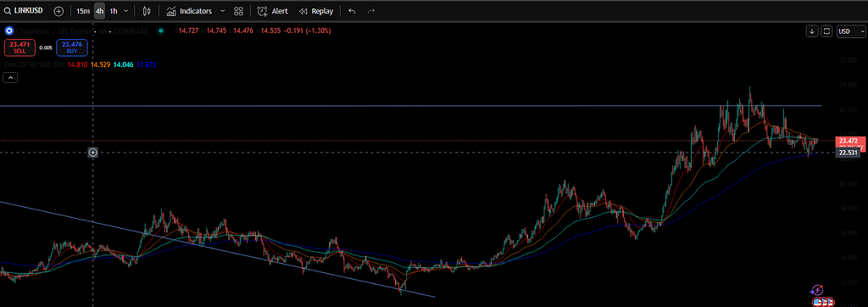The image size is (868, 307).
Task: Click the green market status dot
Action: 160,31
